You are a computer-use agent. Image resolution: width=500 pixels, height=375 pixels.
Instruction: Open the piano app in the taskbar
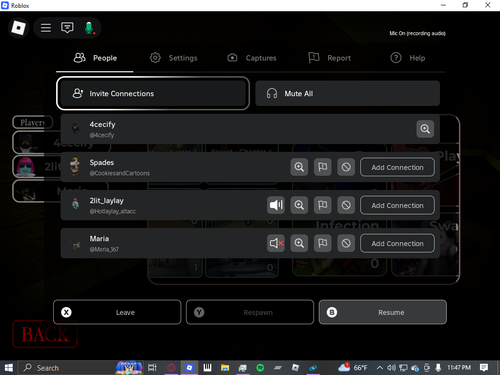point(207,368)
